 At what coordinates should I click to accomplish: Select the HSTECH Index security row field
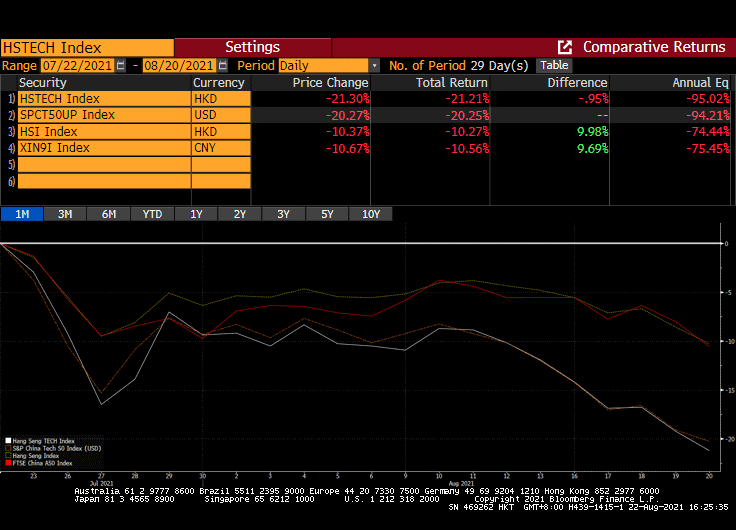coord(104,99)
